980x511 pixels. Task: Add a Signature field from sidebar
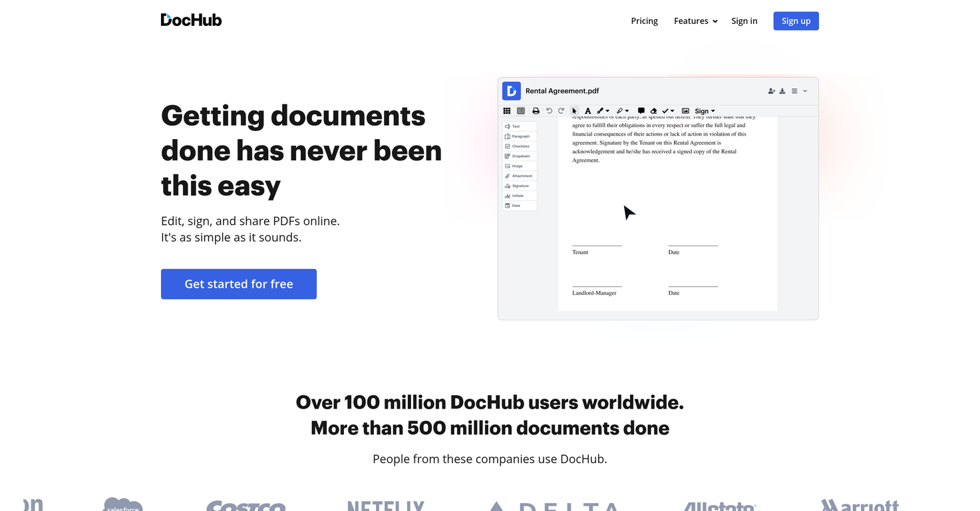click(x=520, y=186)
